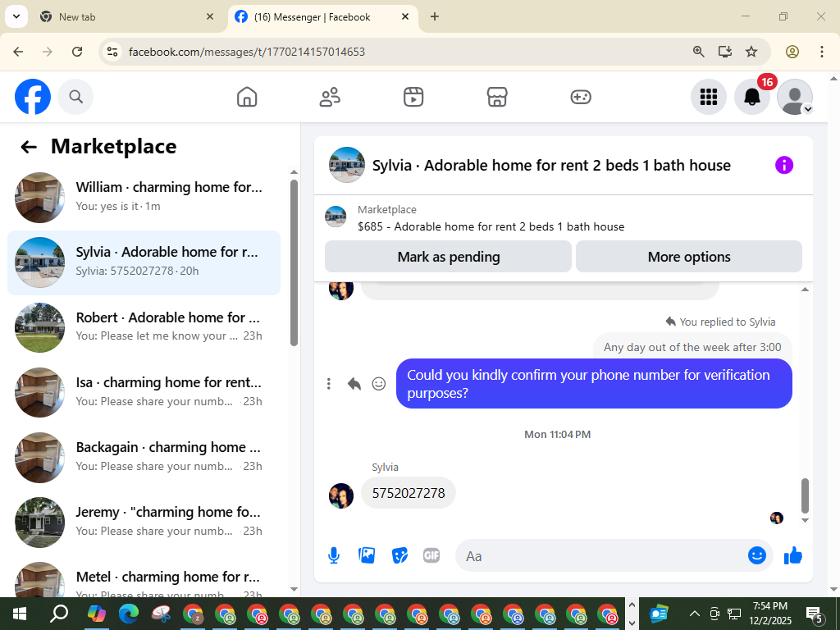Close the New tab browser tab
The height and width of the screenshot is (630, 840).
click(x=210, y=16)
